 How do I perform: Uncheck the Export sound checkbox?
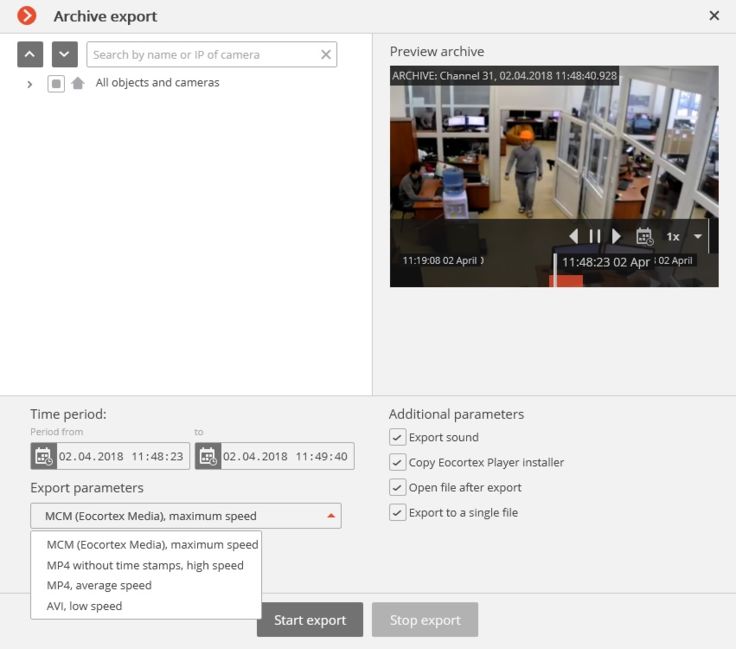tap(397, 437)
